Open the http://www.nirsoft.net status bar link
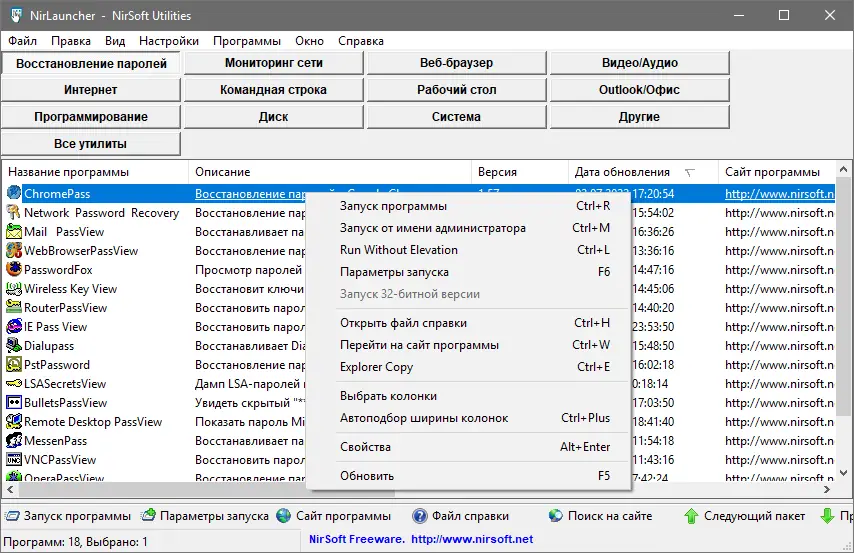The height and width of the screenshot is (553, 854). pyautogui.click(x=472, y=539)
